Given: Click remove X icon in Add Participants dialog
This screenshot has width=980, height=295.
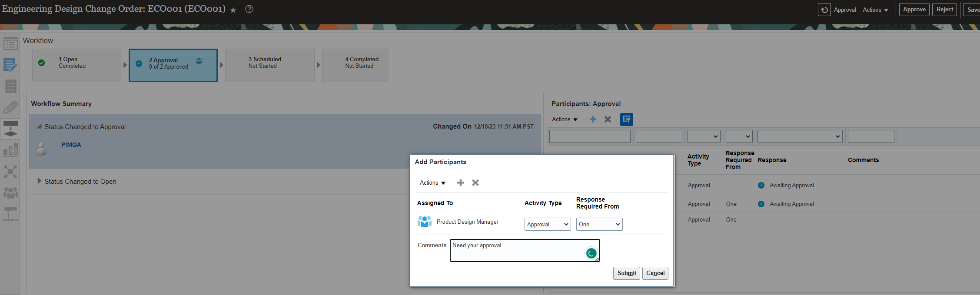Looking at the screenshot, I should 475,182.
